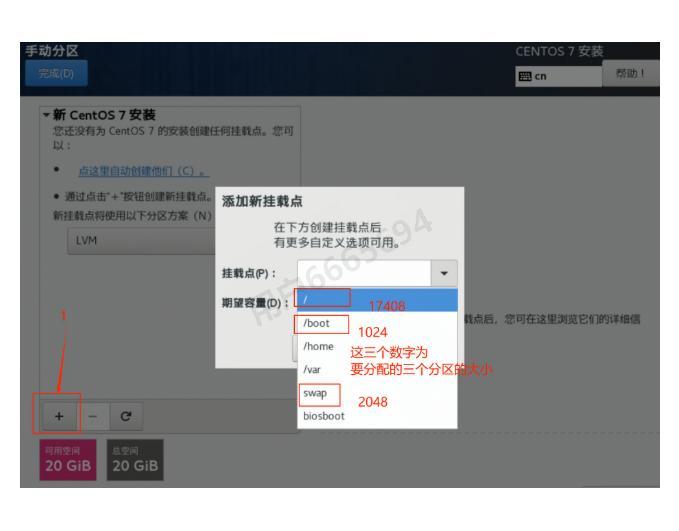
Task: Click the 手动分区 heading text
Action: pos(52,51)
